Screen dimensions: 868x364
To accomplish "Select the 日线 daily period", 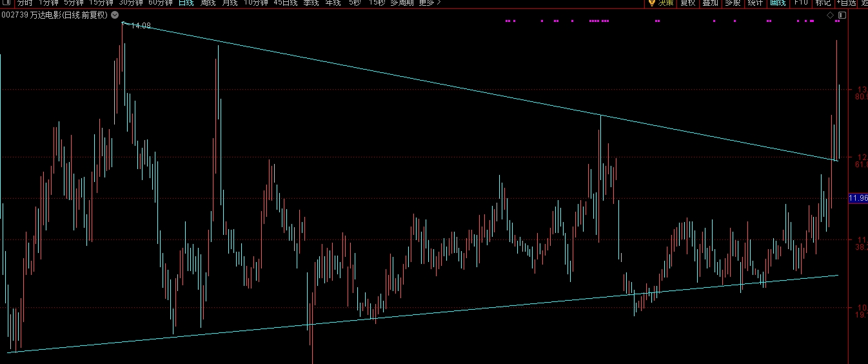I will click(186, 3).
